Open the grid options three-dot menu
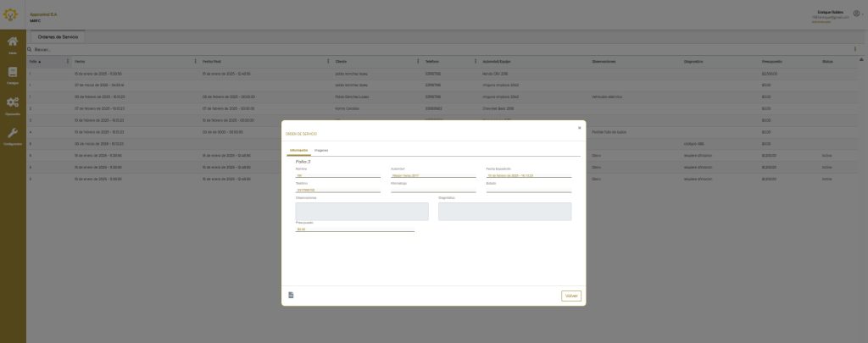This screenshot has width=868, height=343. click(x=854, y=49)
